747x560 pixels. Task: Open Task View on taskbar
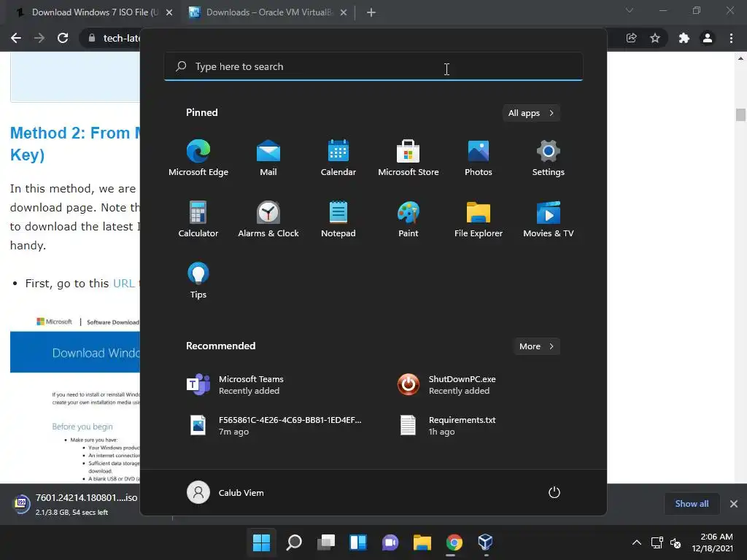click(326, 542)
